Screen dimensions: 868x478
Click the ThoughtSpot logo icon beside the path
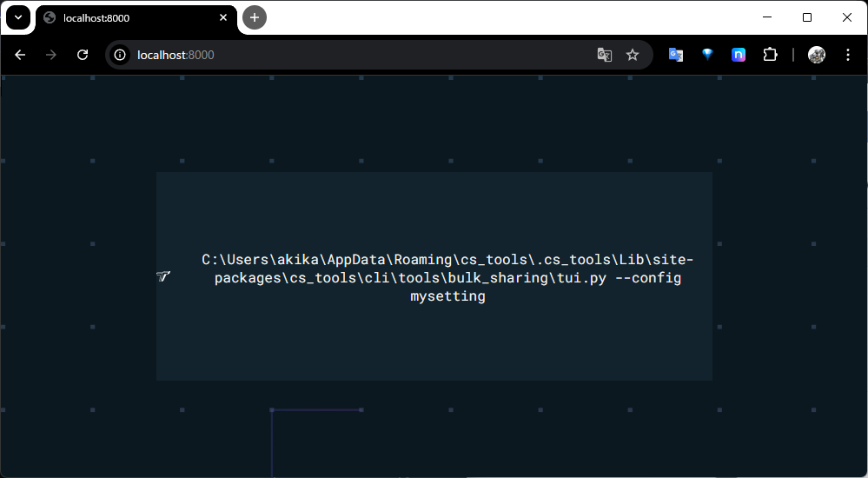(x=163, y=276)
